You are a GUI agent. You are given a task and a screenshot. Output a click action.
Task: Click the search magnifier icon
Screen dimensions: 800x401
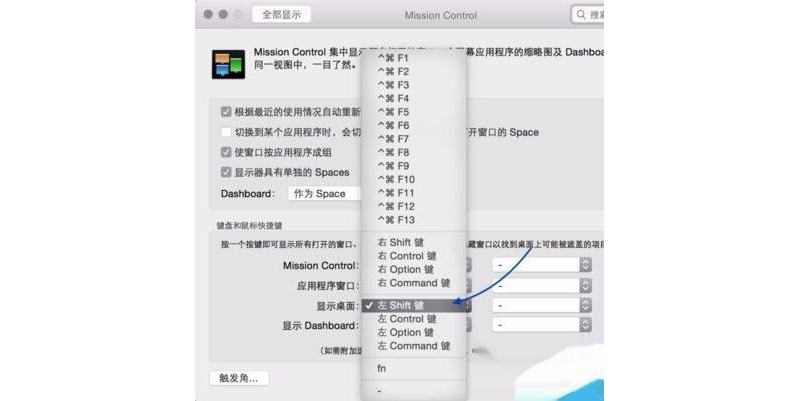point(581,15)
